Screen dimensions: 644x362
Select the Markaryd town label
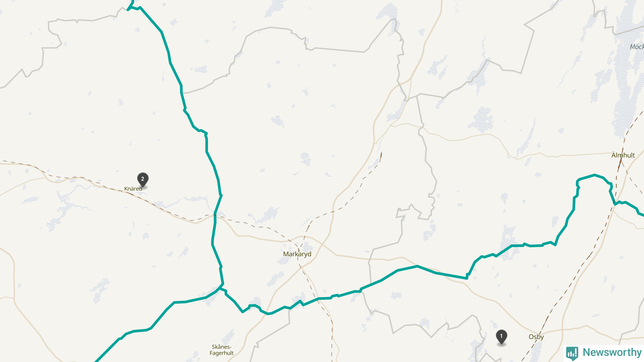(x=297, y=254)
